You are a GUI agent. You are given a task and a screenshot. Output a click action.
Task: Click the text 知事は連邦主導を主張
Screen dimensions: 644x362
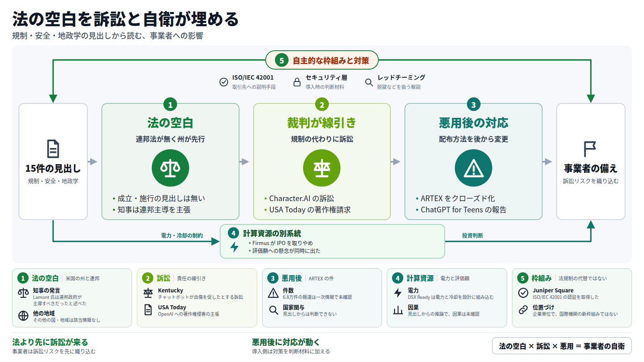(x=154, y=210)
